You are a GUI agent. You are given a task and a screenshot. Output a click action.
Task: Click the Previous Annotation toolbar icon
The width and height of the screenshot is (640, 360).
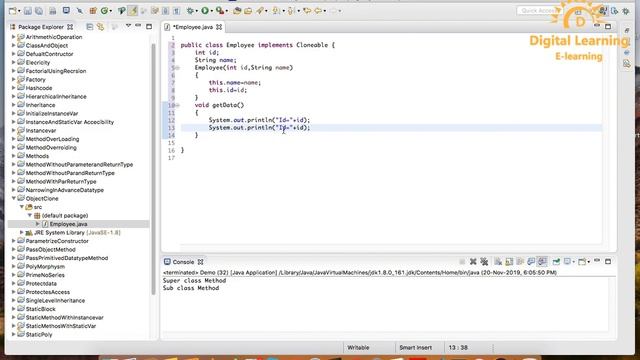[x=291, y=11]
